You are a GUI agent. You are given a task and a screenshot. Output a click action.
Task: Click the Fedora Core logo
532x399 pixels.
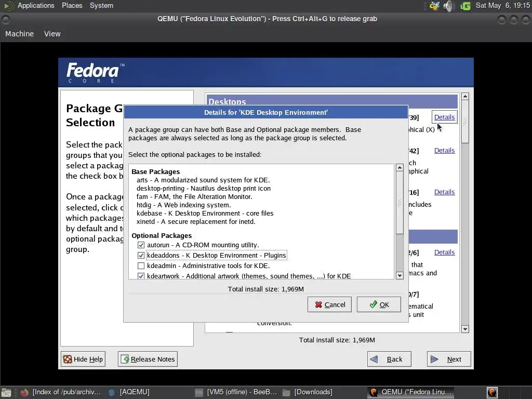point(96,73)
